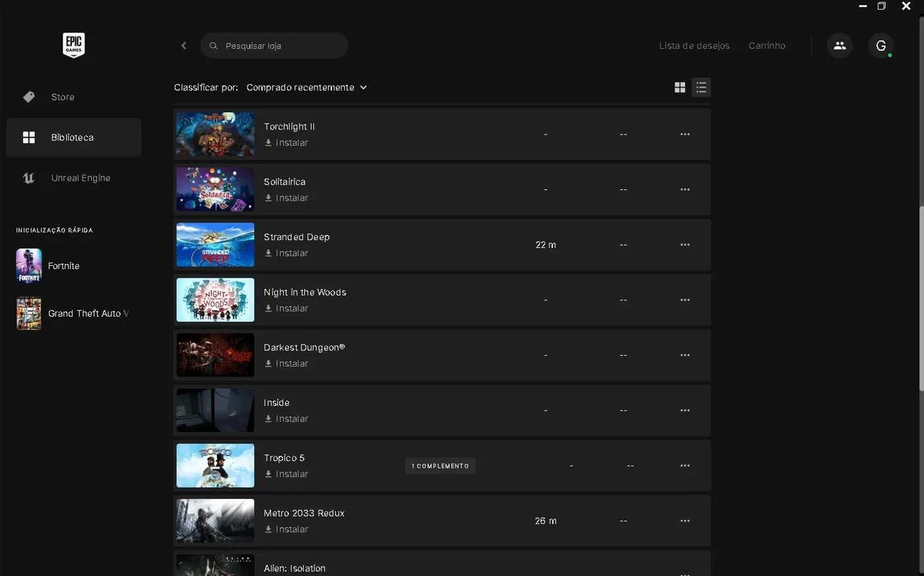This screenshot has width=924, height=576.
Task: Go back with the arrow button
Action: click(x=183, y=46)
